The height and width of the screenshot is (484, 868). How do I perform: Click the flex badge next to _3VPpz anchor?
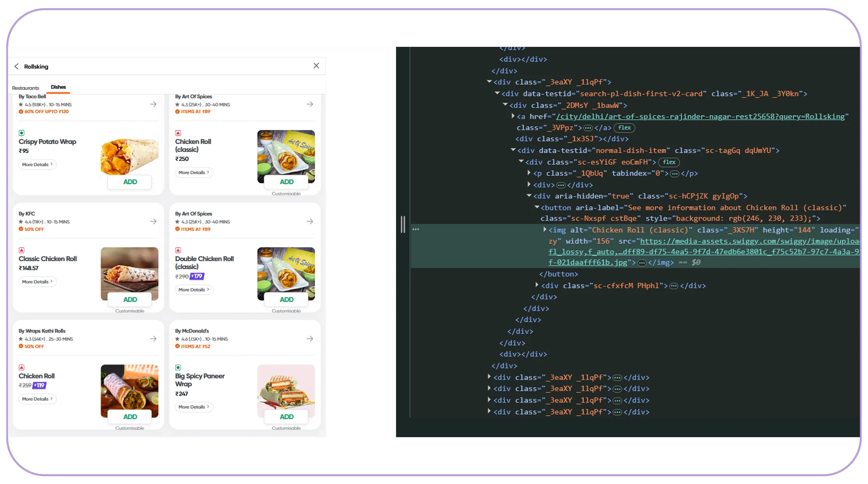(624, 128)
